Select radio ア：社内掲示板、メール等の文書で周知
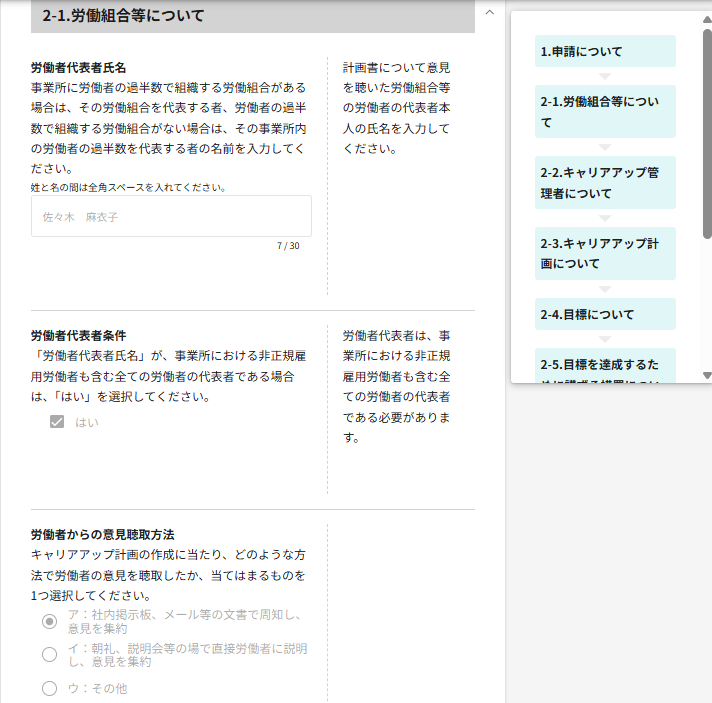This screenshot has height=703, width=712. pyautogui.click(x=49, y=622)
